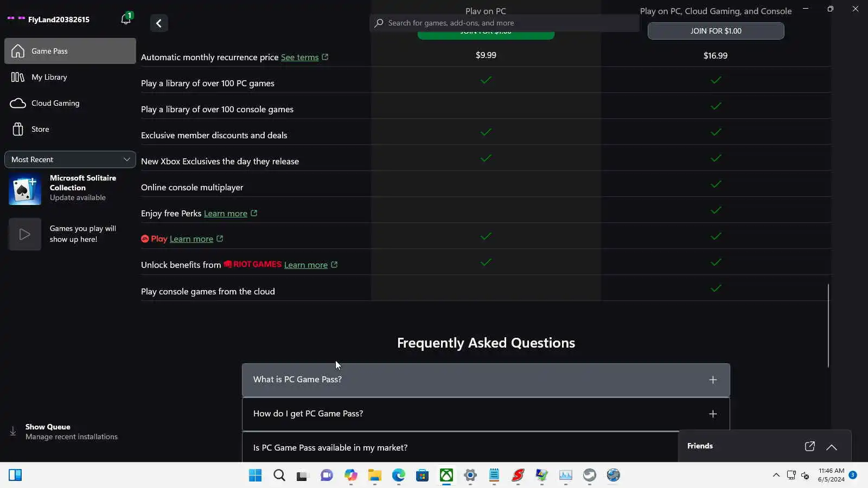
Task: Click the $16.99 Ultimate price
Action: tap(716, 55)
